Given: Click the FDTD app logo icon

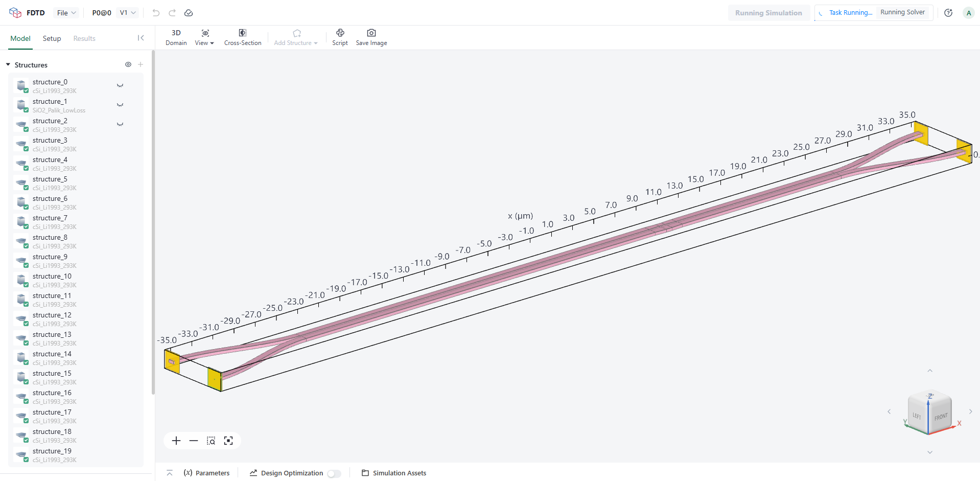Looking at the screenshot, I should coord(15,13).
